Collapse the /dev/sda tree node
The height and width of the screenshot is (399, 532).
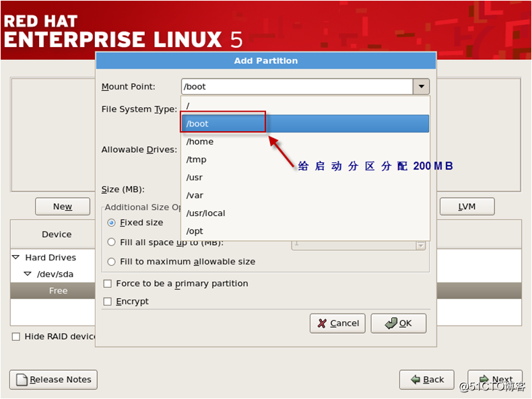tap(28, 274)
